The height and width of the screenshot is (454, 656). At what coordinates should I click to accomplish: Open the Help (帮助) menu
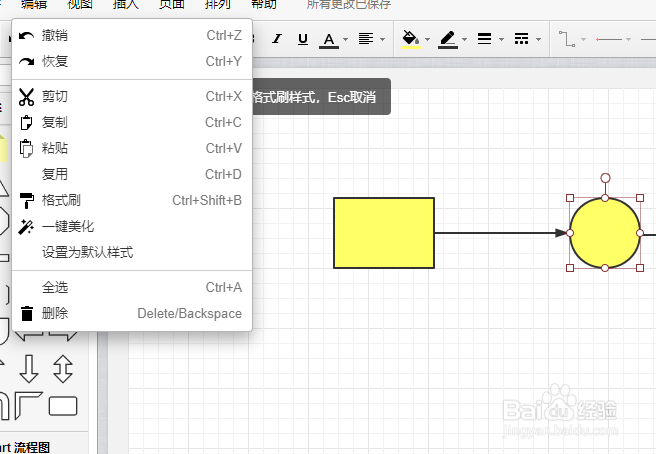[x=264, y=5]
